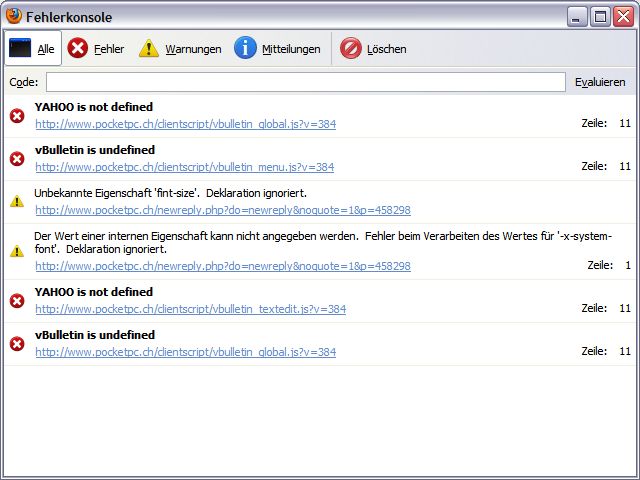Focus the Code input field
Screen dimensions: 640x480
[x=306, y=82]
